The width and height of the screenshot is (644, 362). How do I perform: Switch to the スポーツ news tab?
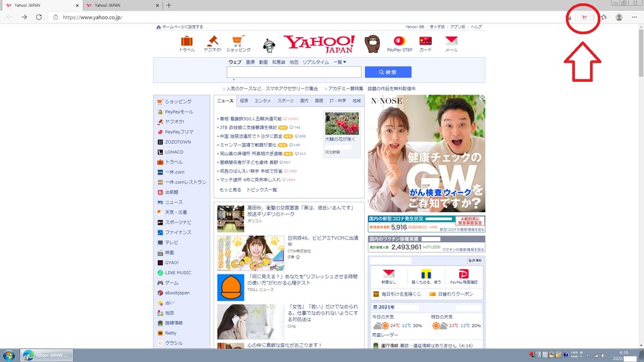tap(285, 100)
